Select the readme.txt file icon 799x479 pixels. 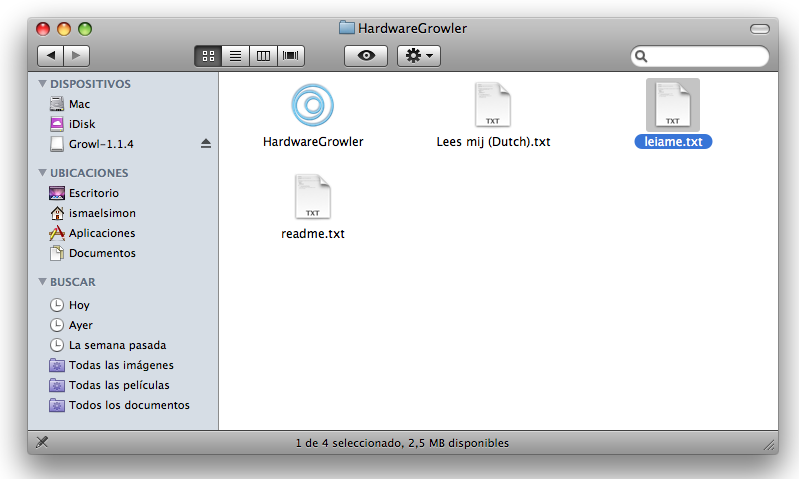click(312, 197)
